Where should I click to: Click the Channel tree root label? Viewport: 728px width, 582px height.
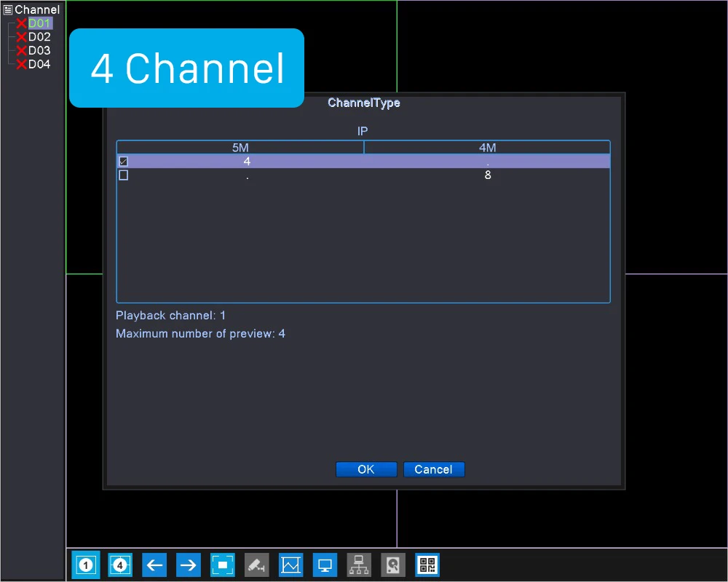37,9
